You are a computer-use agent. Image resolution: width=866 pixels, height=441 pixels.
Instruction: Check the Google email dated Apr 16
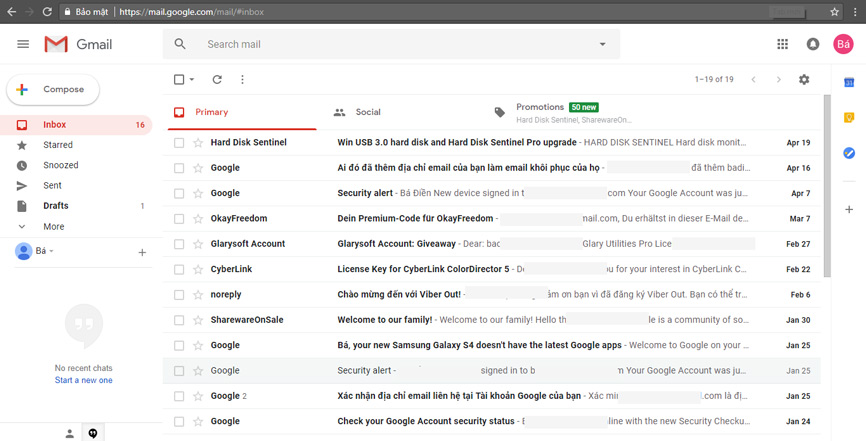coord(179,168)
